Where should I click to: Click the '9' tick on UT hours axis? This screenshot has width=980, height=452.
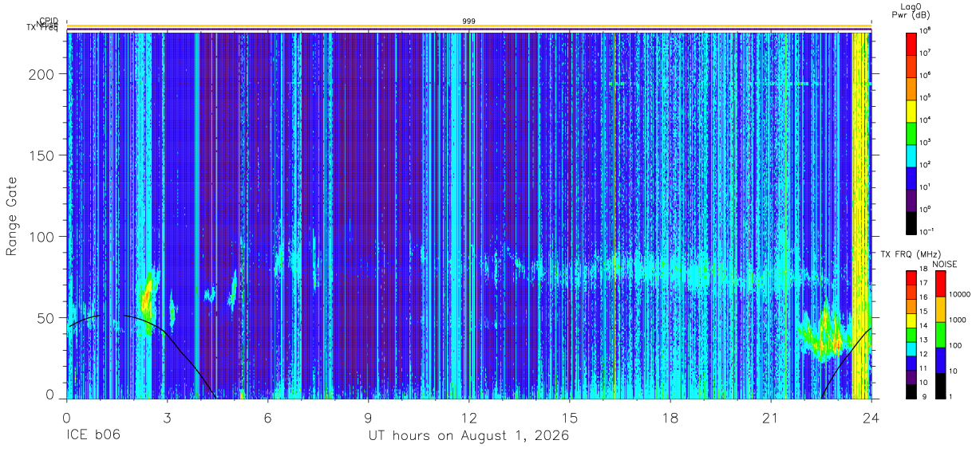(369, 419)
